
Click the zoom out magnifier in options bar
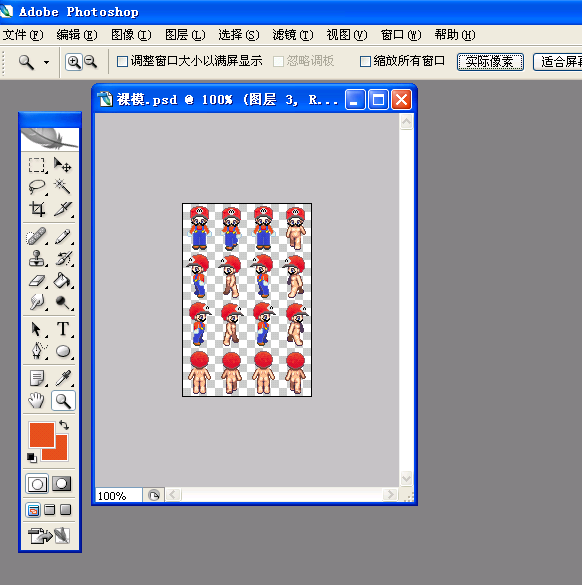pos(91,62)
